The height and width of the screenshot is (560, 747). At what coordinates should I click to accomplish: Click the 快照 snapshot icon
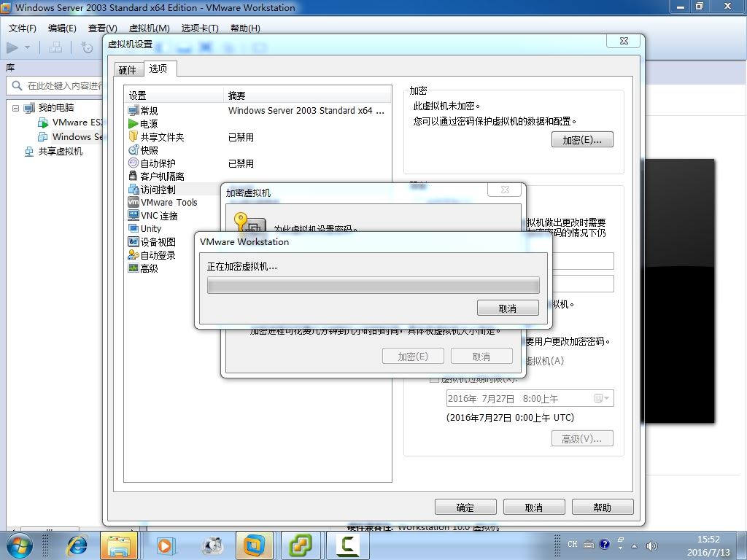coord(133,150)
